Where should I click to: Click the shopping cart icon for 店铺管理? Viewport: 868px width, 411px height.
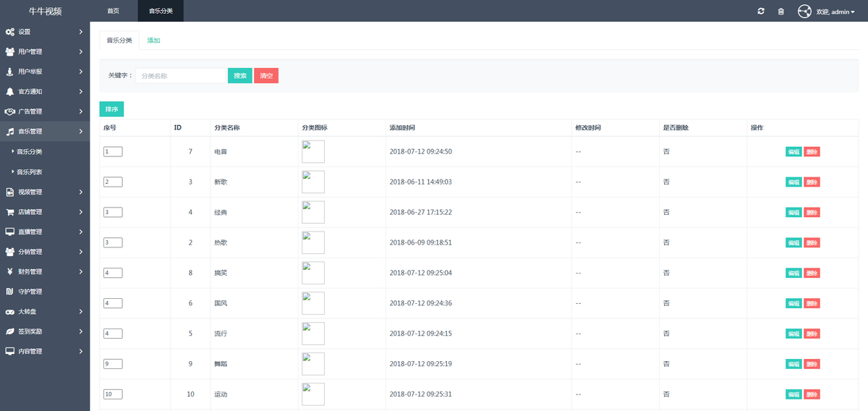point(9,212)
